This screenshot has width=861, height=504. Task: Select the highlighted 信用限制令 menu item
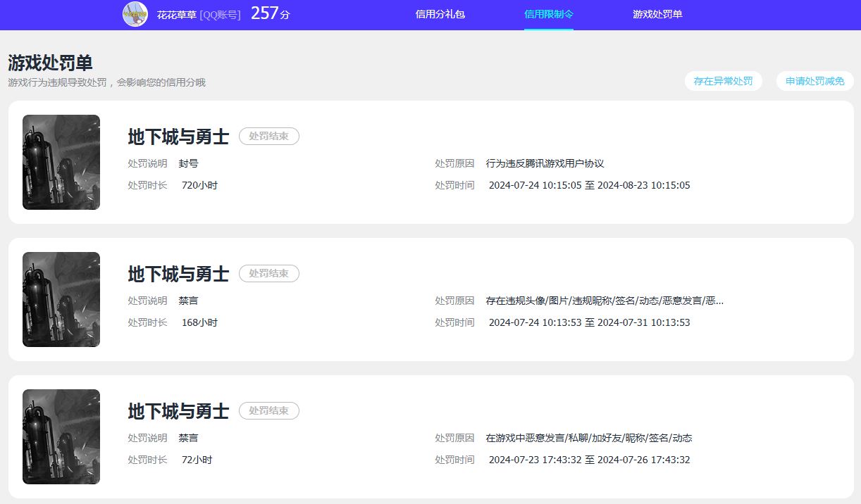[x=547, y=14]
